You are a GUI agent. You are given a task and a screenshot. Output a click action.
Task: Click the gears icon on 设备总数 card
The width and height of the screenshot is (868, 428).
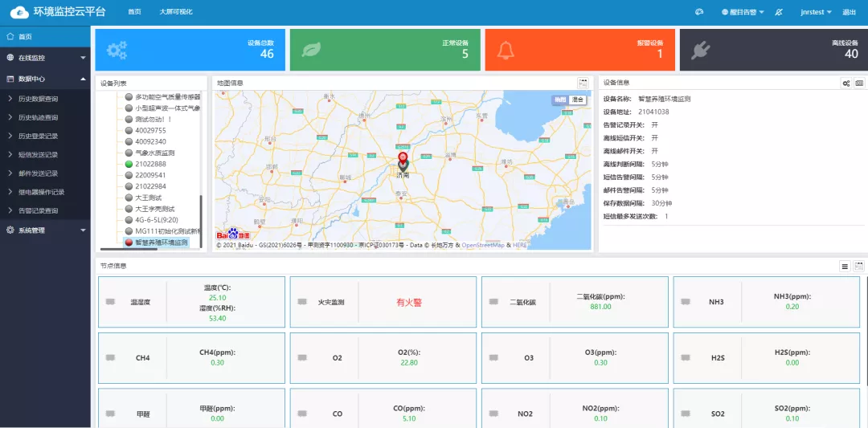117,51
